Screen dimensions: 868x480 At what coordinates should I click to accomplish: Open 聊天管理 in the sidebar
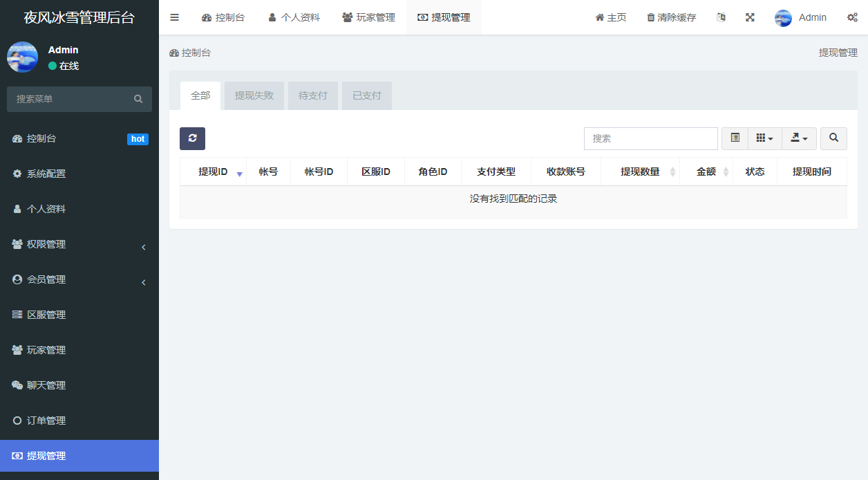(79, 385)
